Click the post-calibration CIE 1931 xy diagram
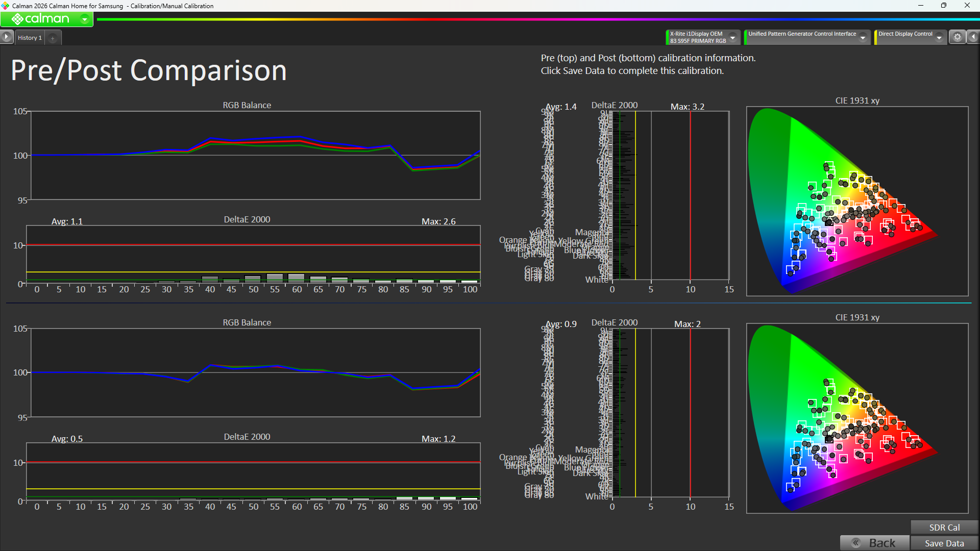 click(857, 418)
